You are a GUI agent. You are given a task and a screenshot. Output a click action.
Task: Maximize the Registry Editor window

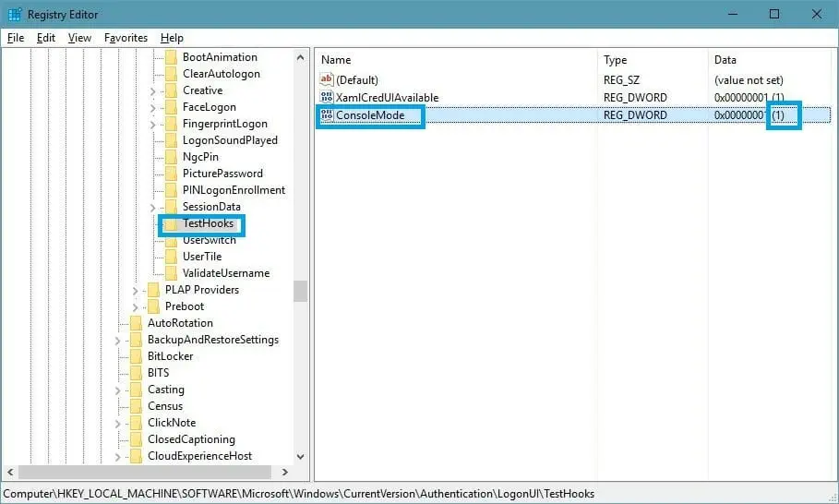(x=774, y=14)
